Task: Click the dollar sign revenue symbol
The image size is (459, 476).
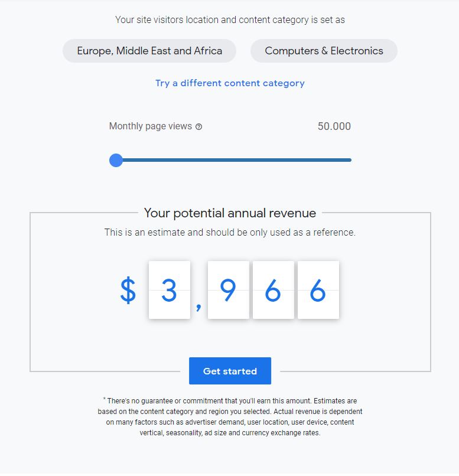Action: 128,291
